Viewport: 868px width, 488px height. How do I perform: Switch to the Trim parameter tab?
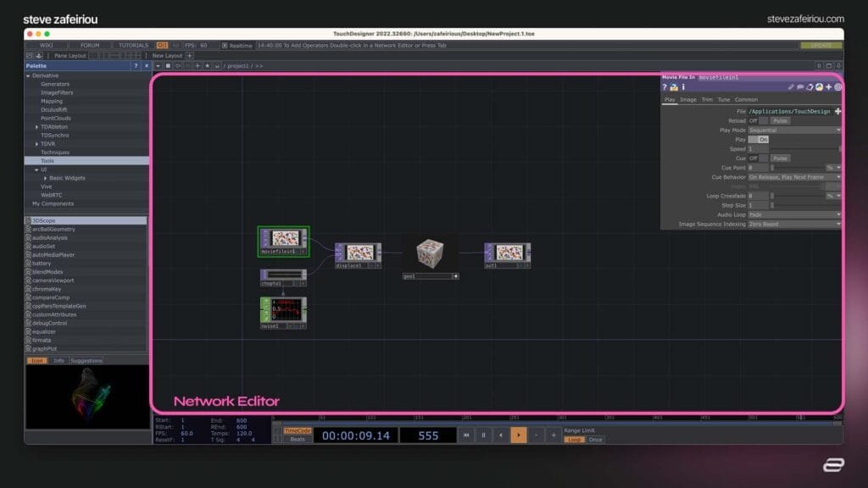tap(707, 100)
